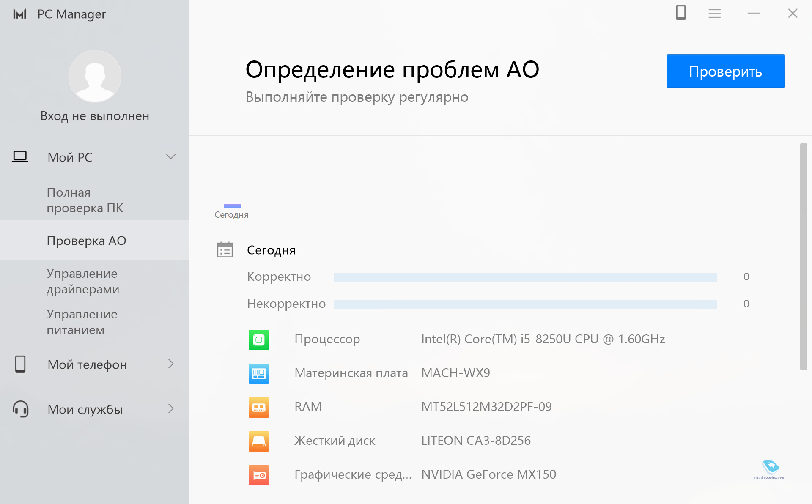This screenshot has width=812, height=504.
Task: Select Проверка АО in sidebar
Action: (95, 240)
